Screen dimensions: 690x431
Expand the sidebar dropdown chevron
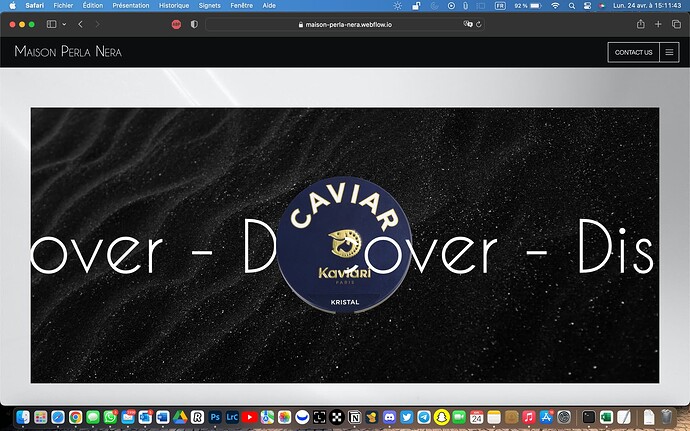[x=64, y=24]
